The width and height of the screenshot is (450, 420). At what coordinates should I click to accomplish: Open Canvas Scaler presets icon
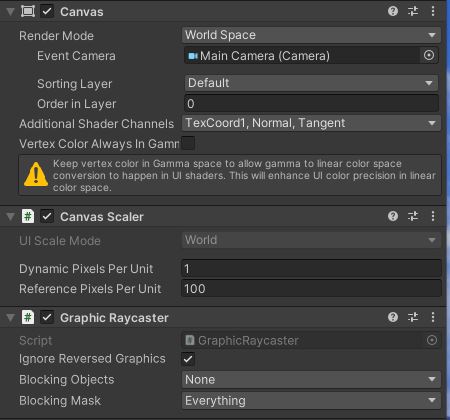click(x=413, y=216)
